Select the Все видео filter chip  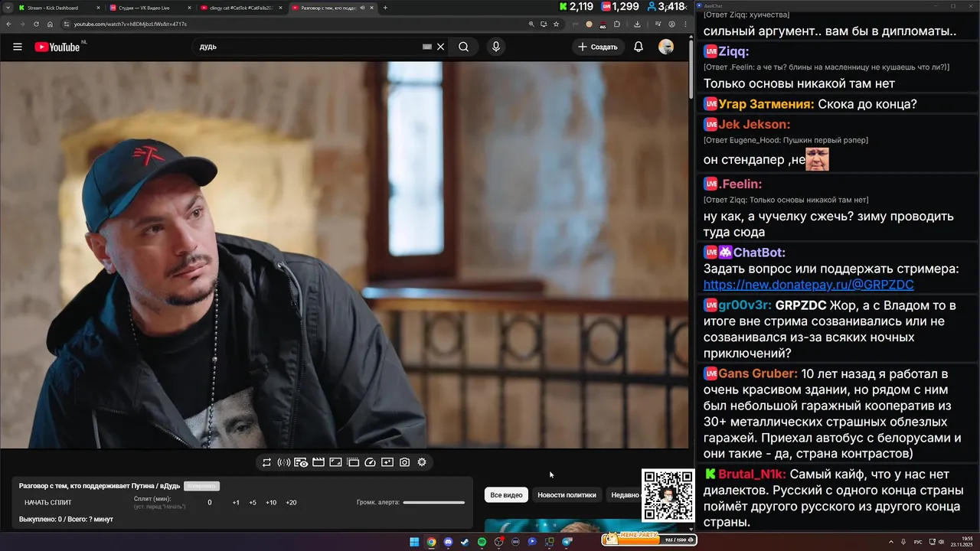pyautogui.click(x=506, y=495)
